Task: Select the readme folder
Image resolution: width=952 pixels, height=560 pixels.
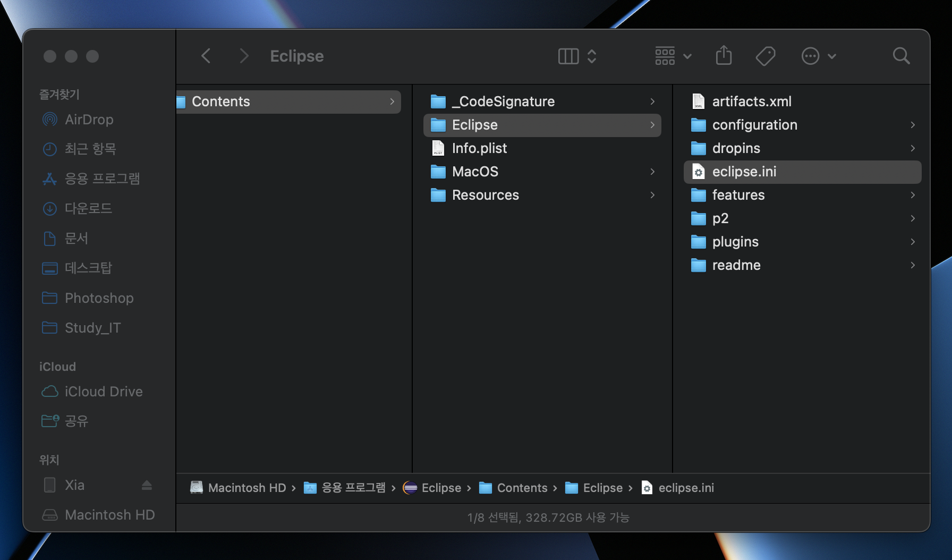Action: 803,265
